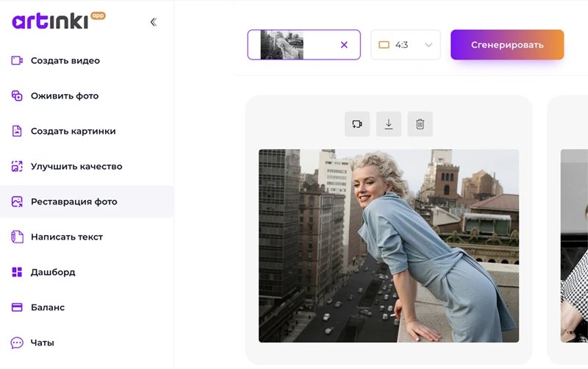
Task: Go to Создать картинки
Action: coord(73,132)
